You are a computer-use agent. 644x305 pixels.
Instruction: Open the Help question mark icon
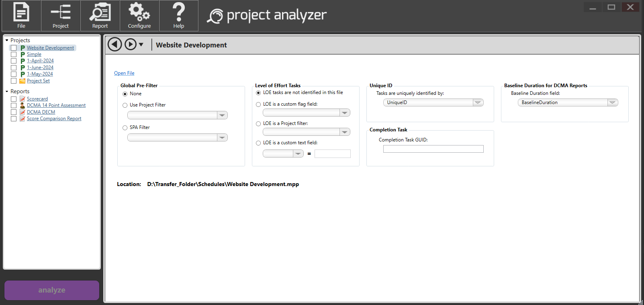click(179, 16)
